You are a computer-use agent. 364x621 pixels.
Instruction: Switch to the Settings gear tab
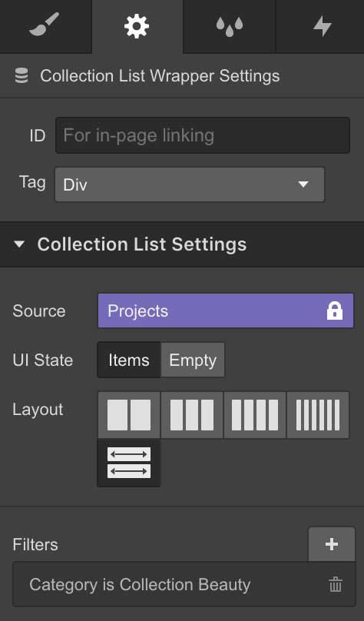click(x=137, y=26)
